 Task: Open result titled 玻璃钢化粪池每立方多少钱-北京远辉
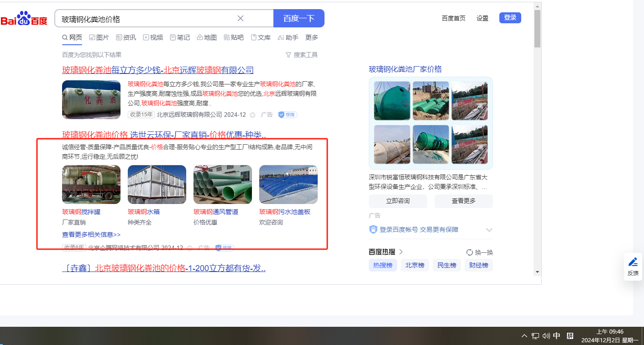pyautogui.click(x=158, y=70)
